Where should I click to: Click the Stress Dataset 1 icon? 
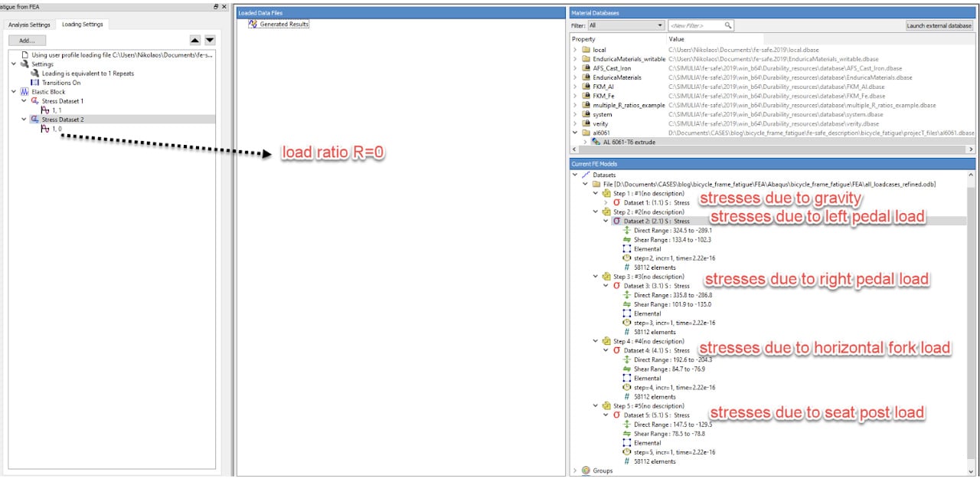tap(34, 101)
